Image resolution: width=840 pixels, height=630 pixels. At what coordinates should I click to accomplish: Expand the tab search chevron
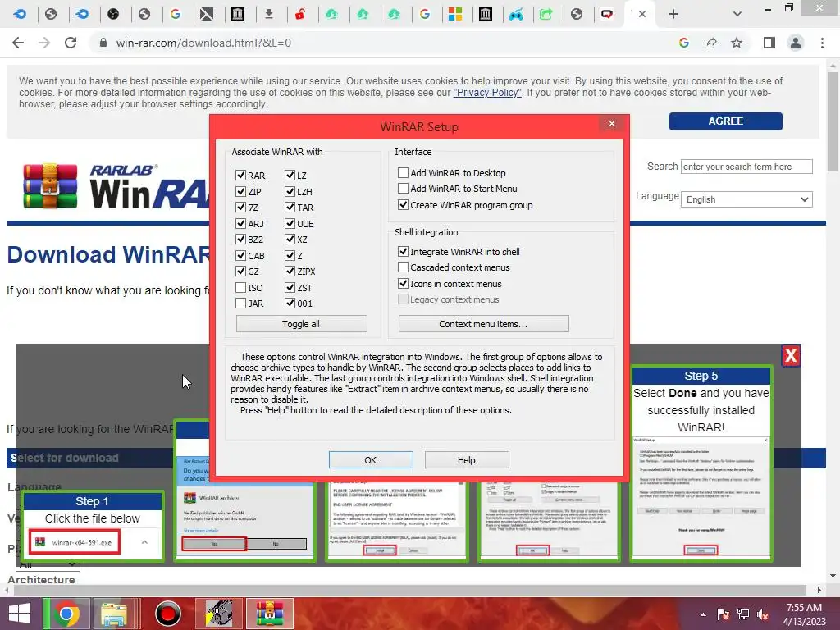pyautogui.click(x=737, y=14)
